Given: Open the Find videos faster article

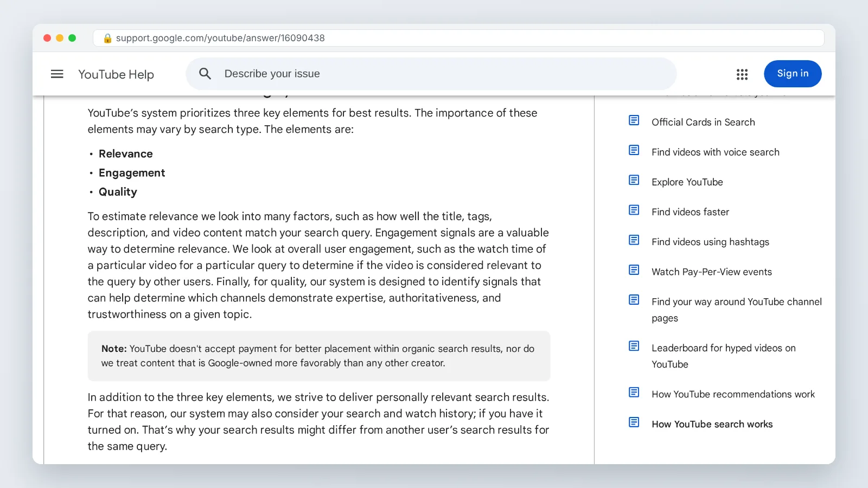Looking at the screenshot, I should tap(690, 212).
